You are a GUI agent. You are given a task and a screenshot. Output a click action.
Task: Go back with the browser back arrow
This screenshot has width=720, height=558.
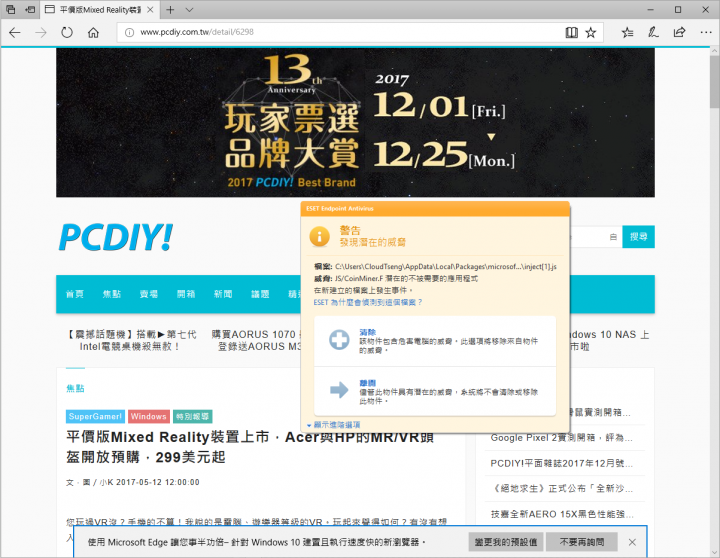click(15, 32)
